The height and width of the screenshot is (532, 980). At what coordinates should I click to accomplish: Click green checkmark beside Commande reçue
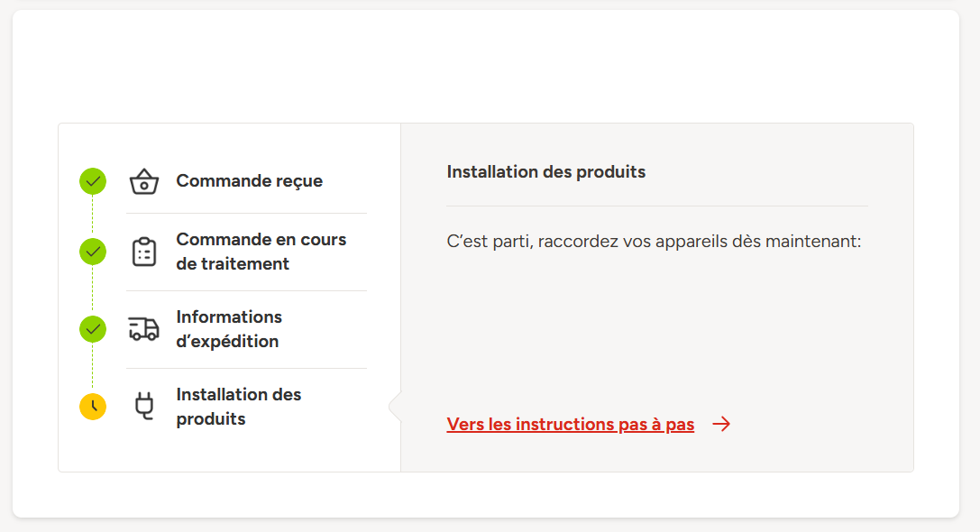[x=93, y=181]
